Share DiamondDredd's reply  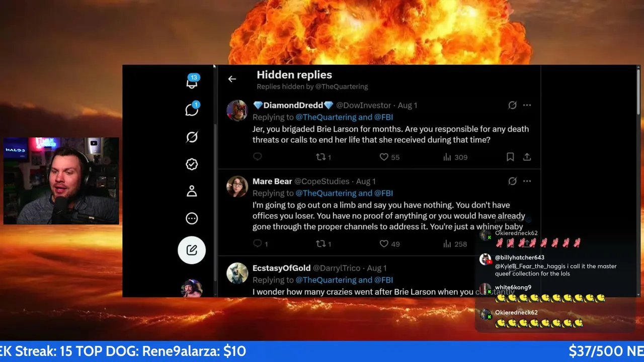click(527, 157)
